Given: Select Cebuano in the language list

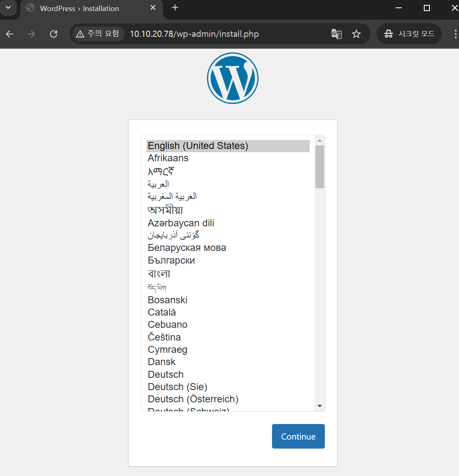Looking at the screenshot, I should [228, 325].
